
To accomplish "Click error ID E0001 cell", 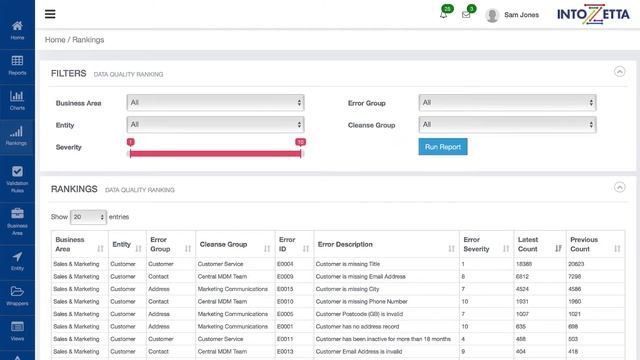I will 285,327.
